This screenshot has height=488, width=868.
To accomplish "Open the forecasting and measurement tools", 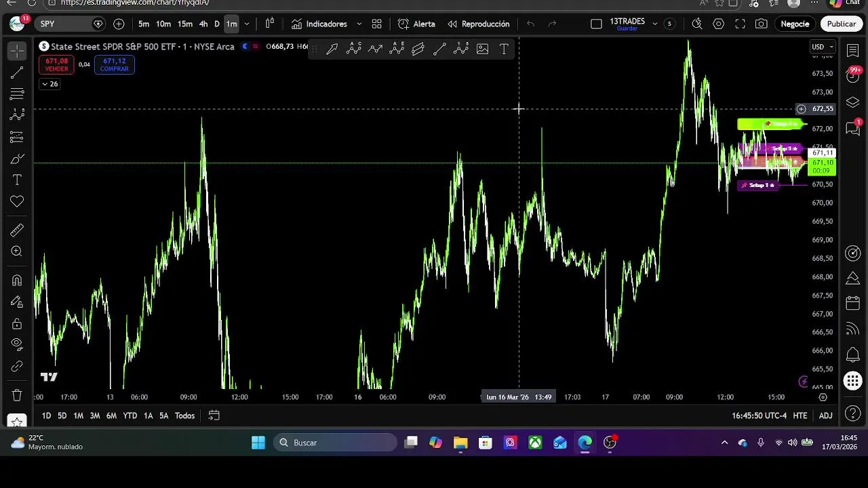I will [x=17, y=137].
